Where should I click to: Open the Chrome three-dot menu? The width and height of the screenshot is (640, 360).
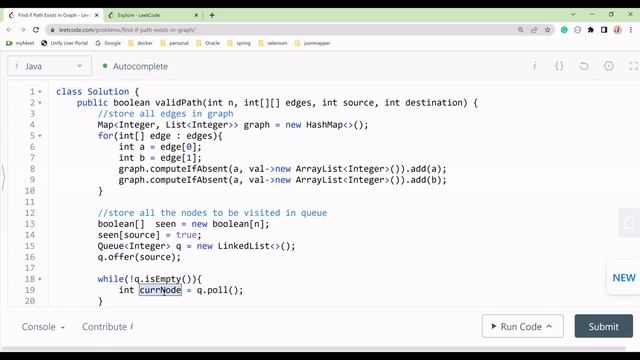coord(631,30)
